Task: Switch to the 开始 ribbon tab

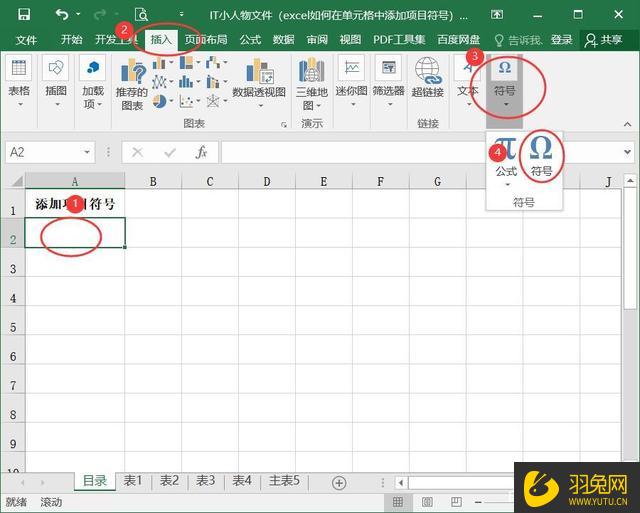Action: pos(71,40)
